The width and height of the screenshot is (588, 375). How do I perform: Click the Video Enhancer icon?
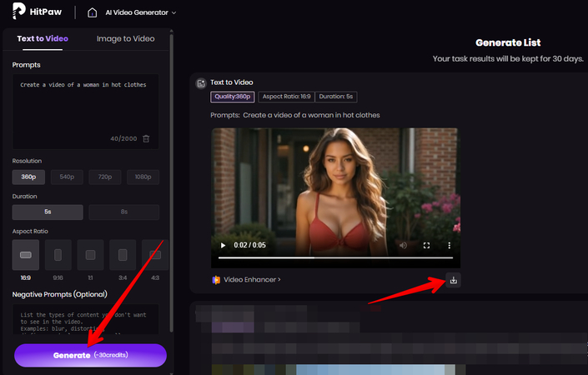point(216,280)
